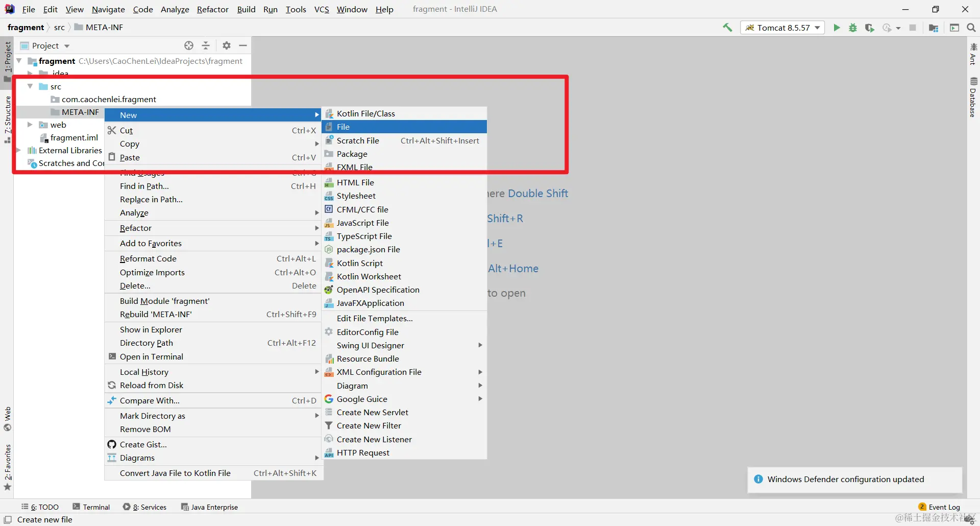Click the locate target icon in Project panel
Screen dimensions: 980x526
click(189, 45)
